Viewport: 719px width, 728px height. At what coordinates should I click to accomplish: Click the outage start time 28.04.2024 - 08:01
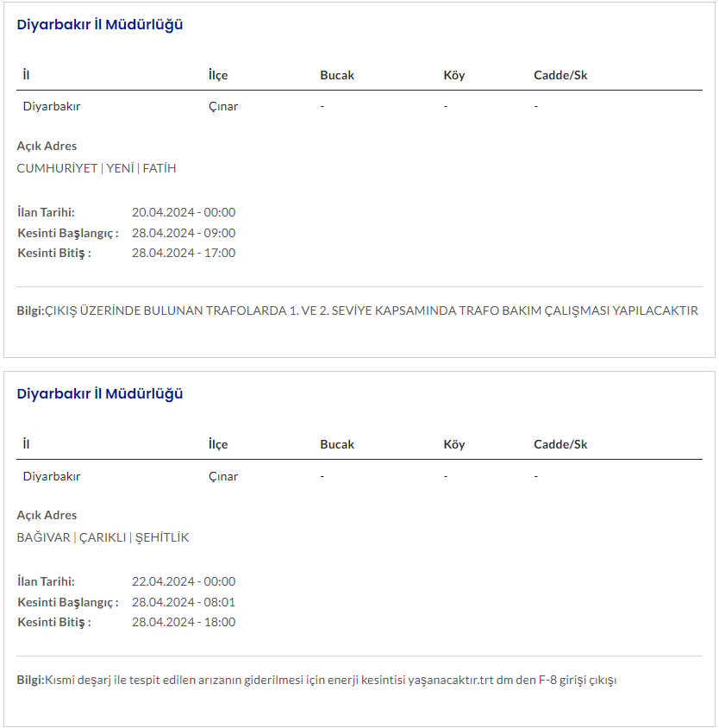(184, 602)
